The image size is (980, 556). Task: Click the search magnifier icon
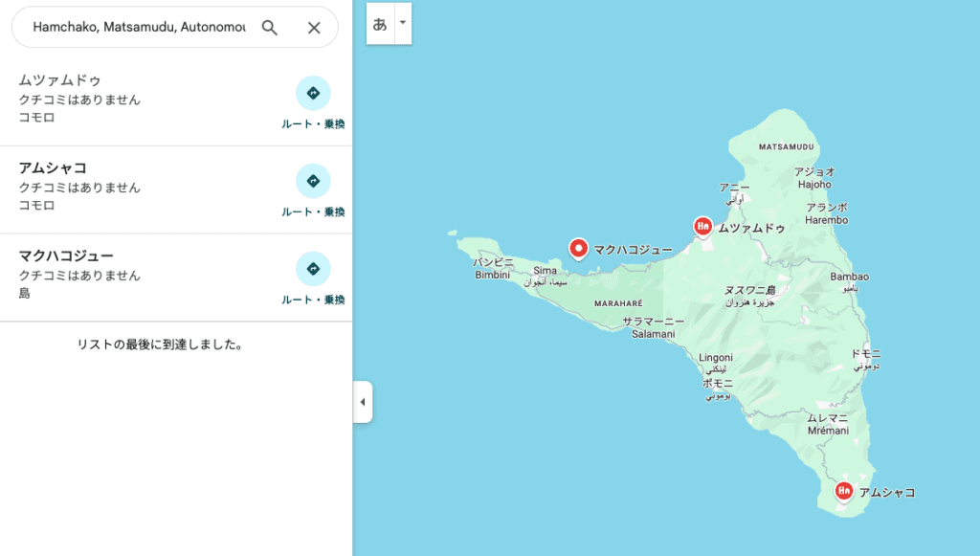[269, 28]
